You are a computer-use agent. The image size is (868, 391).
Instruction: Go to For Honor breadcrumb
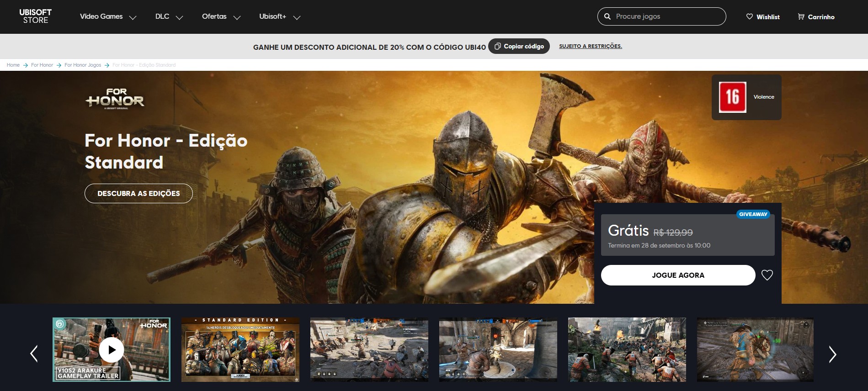click(x=42, y=65)
